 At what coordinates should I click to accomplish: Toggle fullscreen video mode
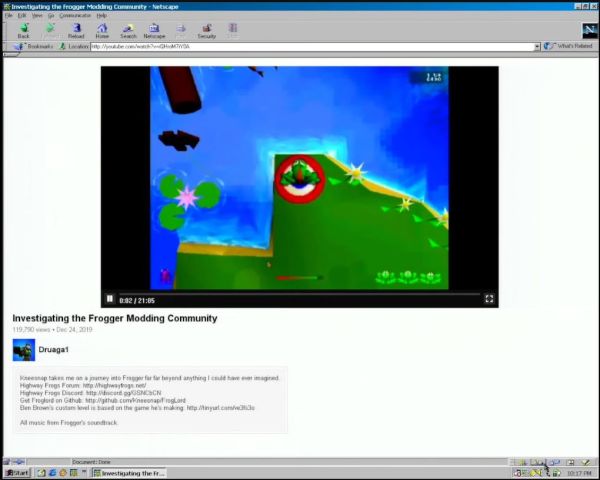[489, 299]
